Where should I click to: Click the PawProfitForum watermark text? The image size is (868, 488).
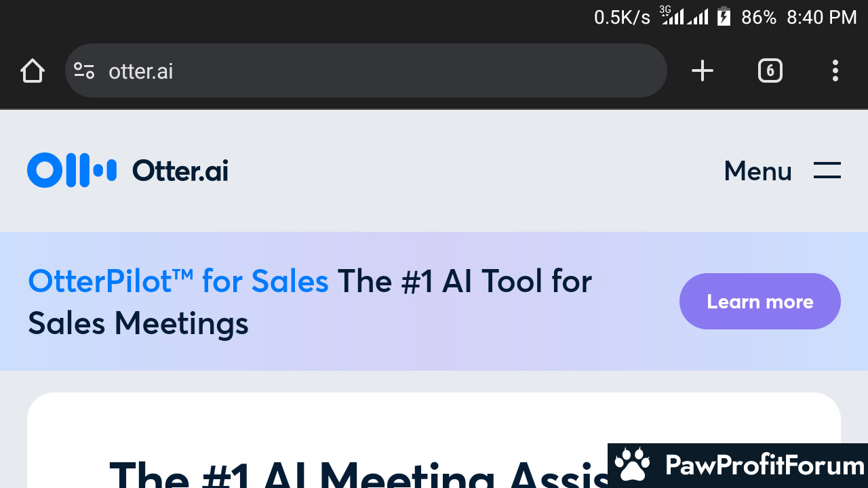point(765,466)
